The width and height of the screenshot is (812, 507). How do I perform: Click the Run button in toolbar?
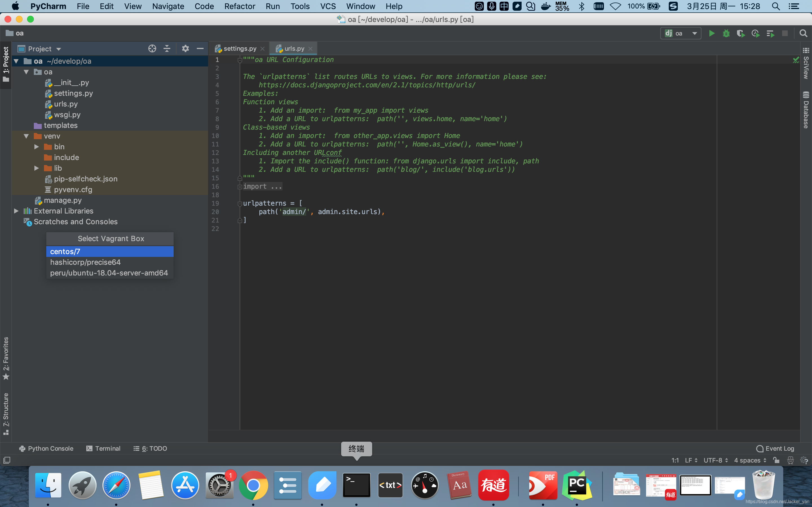tap(711, 33)
